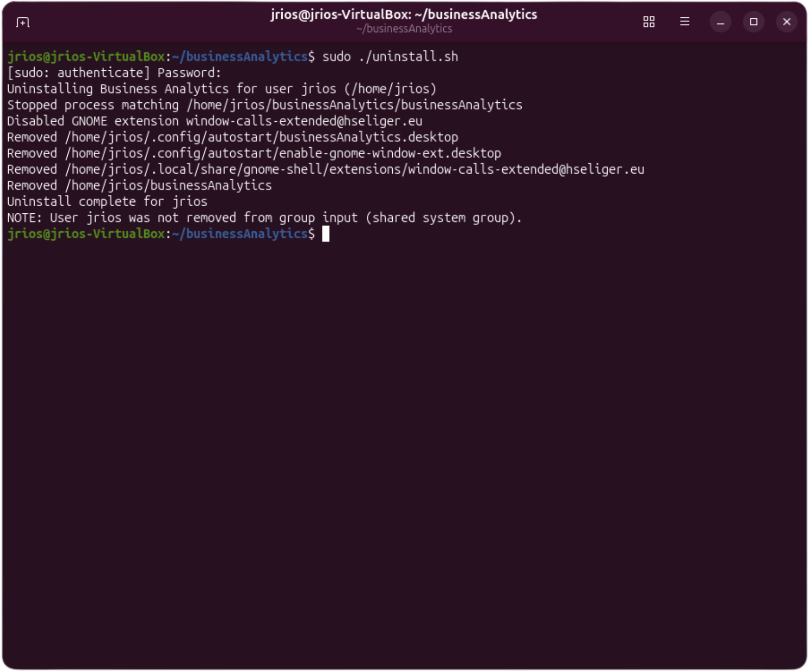Viewport: 809px width, 672px height.
Task: Click the line removing enable-gnome-window-ext.desktop
Action: click(254, 153)
